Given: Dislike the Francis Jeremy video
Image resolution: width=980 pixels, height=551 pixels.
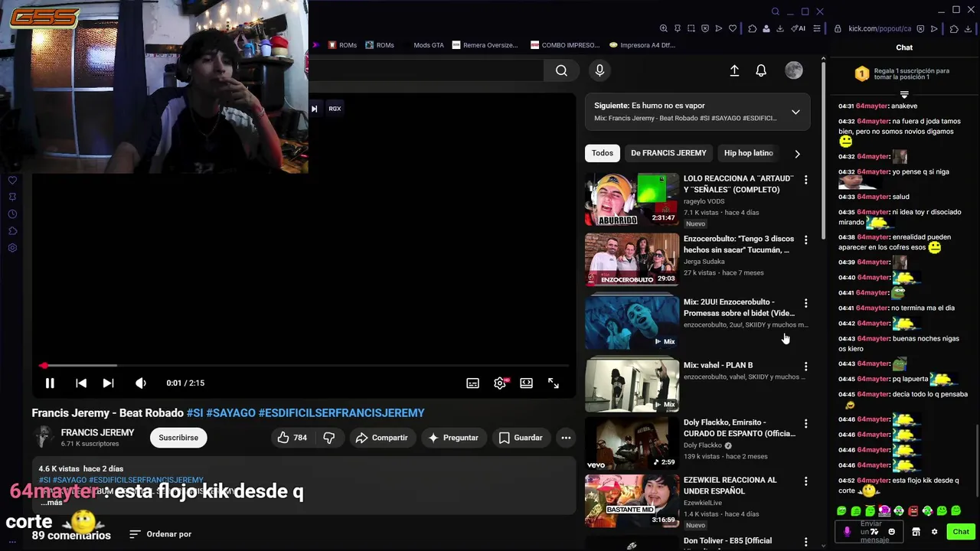Looking at the screenshot, I should click(329, 438).
